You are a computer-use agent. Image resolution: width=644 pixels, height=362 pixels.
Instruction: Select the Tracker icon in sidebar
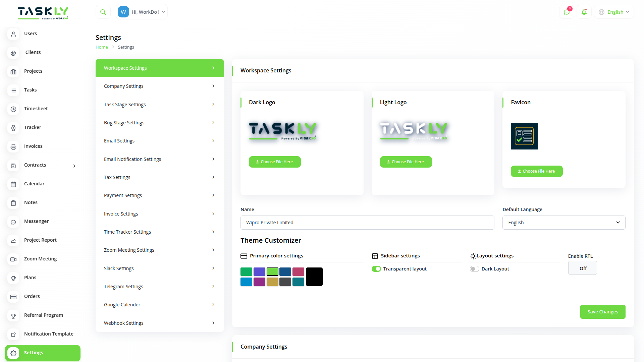[x=13, y=128]
